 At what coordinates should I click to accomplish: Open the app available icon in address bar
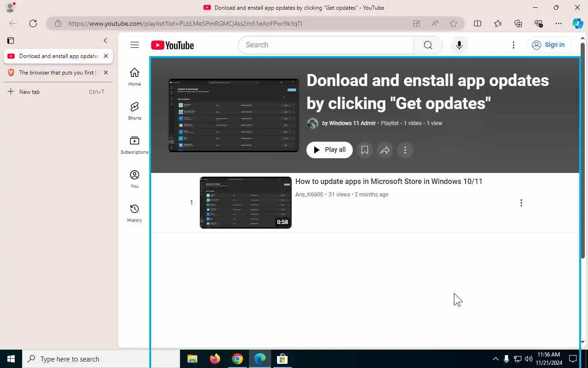tap(417, 23)
